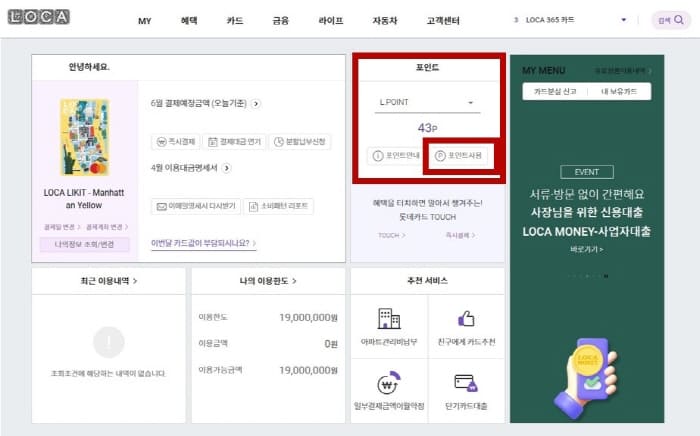Open 4월 이용대금명세서 chevron arrow
700x436 pixels.
click(227, 168)
